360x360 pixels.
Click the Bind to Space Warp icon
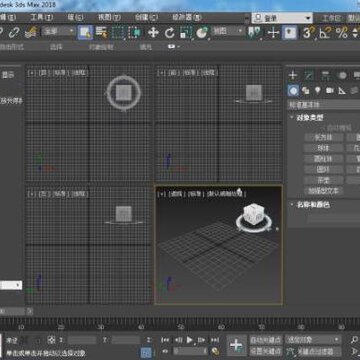pyautogui.click(x=31, y=32)
